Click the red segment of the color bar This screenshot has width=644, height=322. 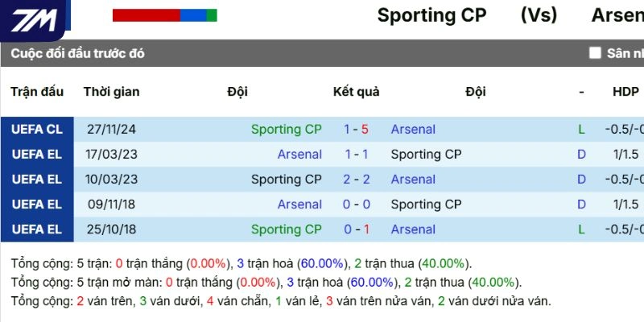click(x=146, y=15)
